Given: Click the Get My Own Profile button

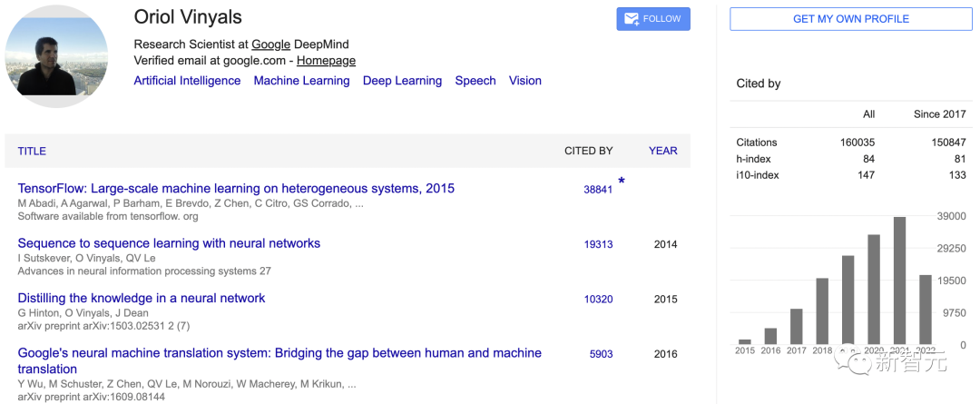Looking at the screenshot, I should [x=850, y=19].
